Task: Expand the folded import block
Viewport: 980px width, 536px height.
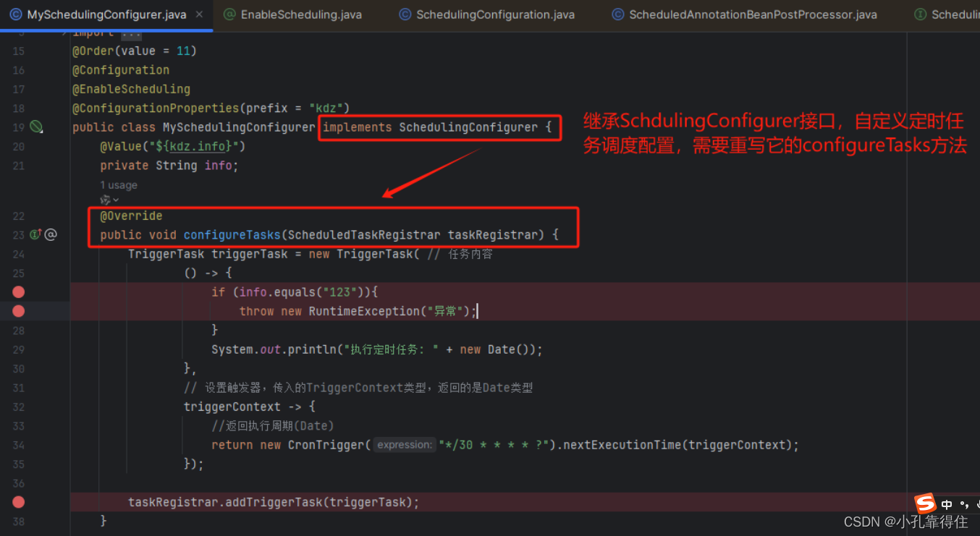Action: 132,33
